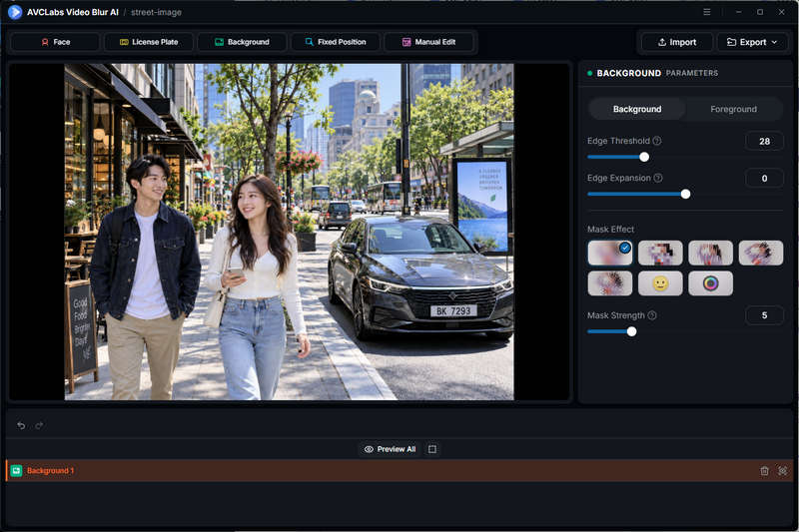Click the green Background 1 track icon
Image resolution: width=799 pixels, height=532 pixels.
pos(16,470)
